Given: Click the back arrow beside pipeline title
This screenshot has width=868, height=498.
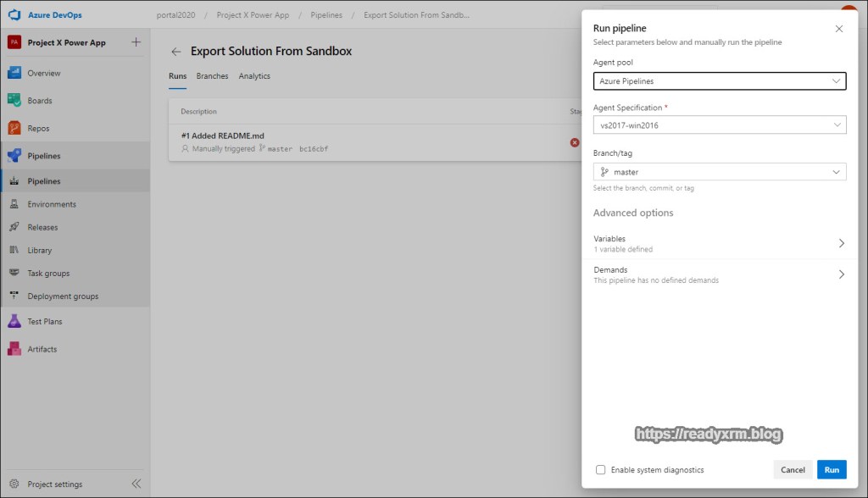Looking at the screenshot, I should 176,52.
